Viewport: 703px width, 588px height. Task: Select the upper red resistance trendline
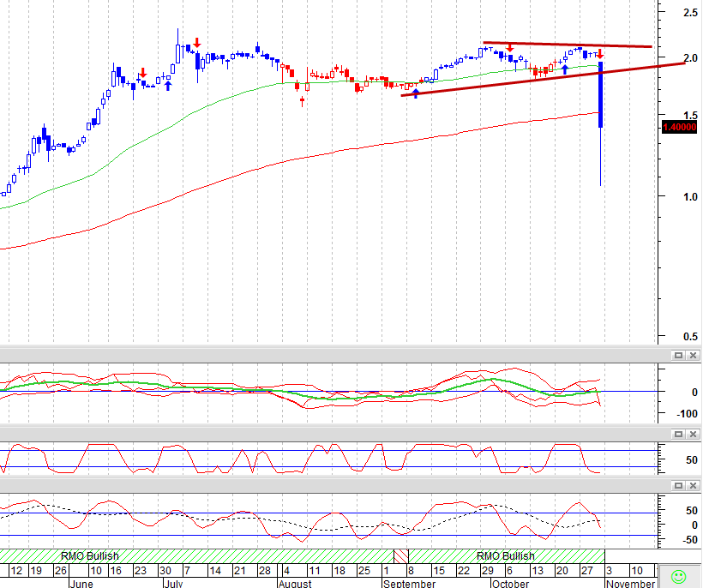568,45
